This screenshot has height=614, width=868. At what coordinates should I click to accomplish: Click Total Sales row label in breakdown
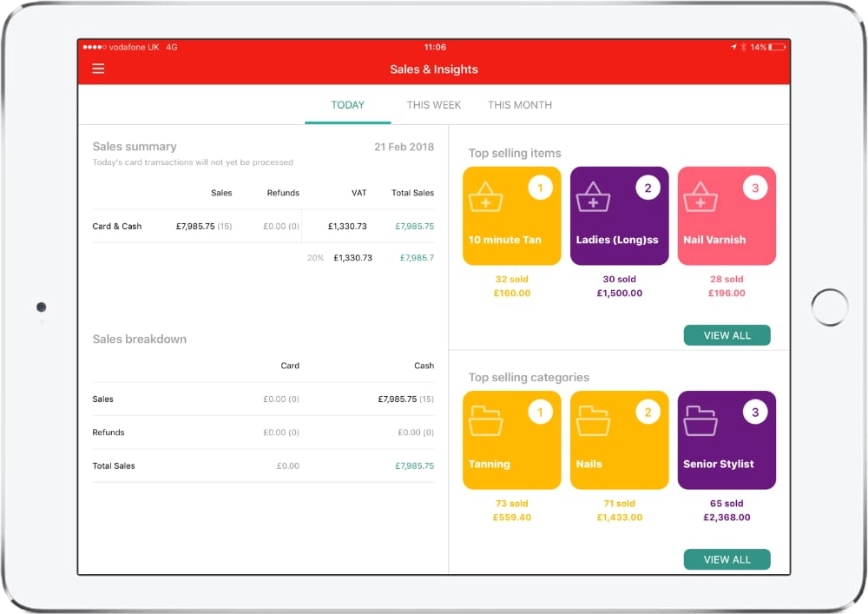(x=114, y=465)
